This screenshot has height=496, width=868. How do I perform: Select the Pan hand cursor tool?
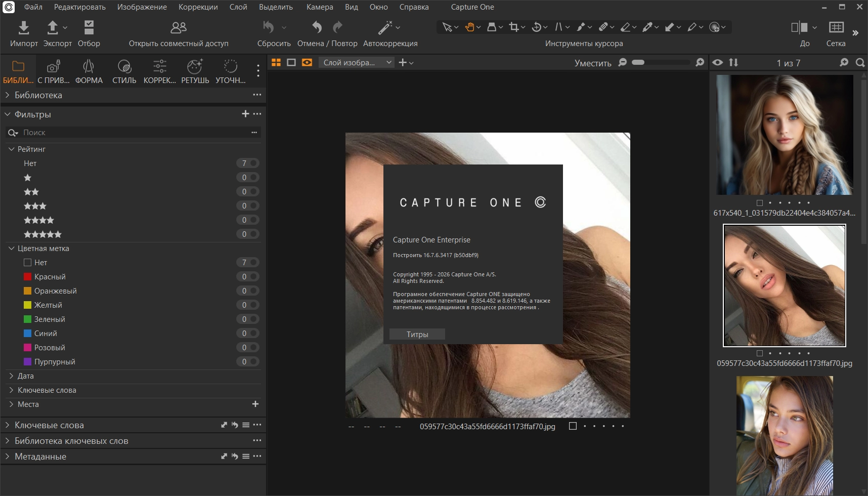coord(470,27)
